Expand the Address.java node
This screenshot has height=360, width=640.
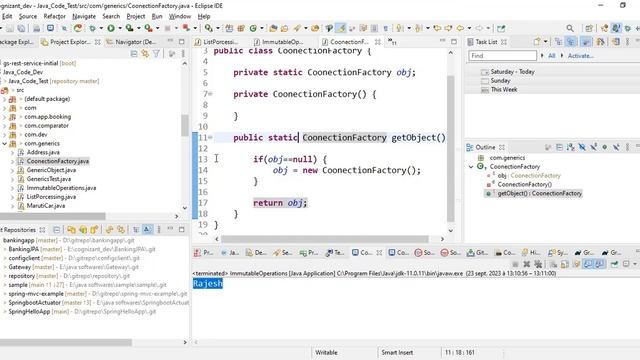click(x=12, y=153)
